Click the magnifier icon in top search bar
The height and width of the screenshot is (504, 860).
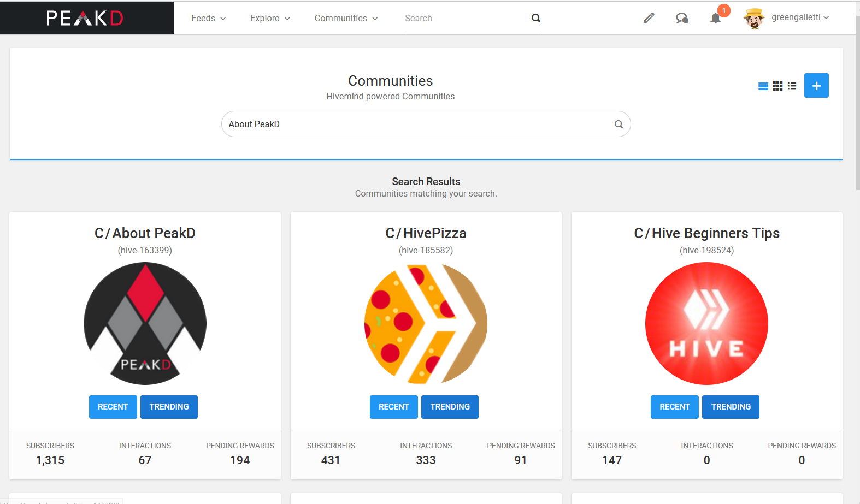536,18
